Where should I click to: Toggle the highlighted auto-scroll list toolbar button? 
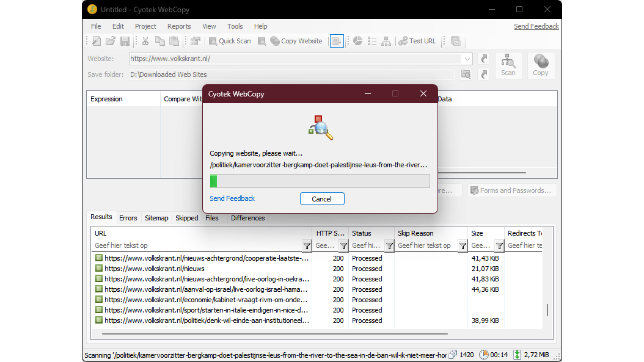point(337,41)
